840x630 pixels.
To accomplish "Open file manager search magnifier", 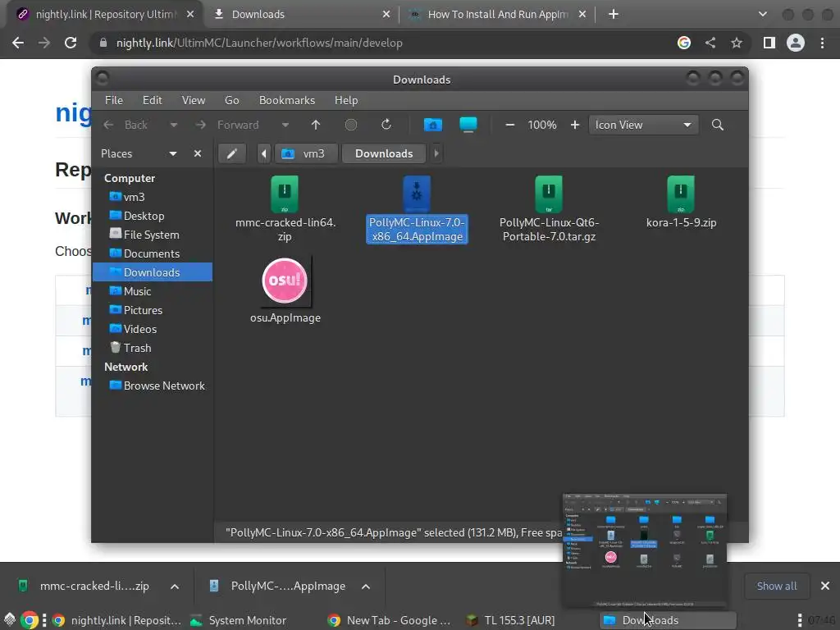I will [718, 125].
